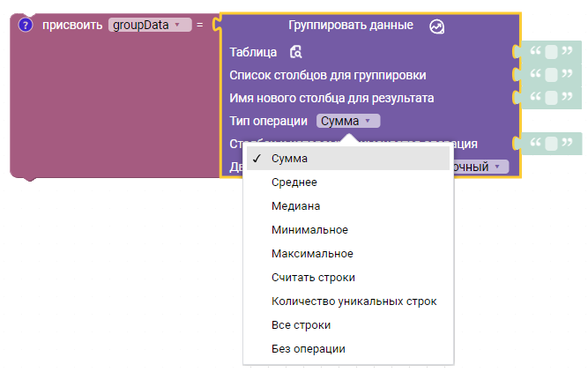Click the Список столбцов для группировки label
This screenshot has width=588, height=372.
pyautogui.click(x=328, y=75)
